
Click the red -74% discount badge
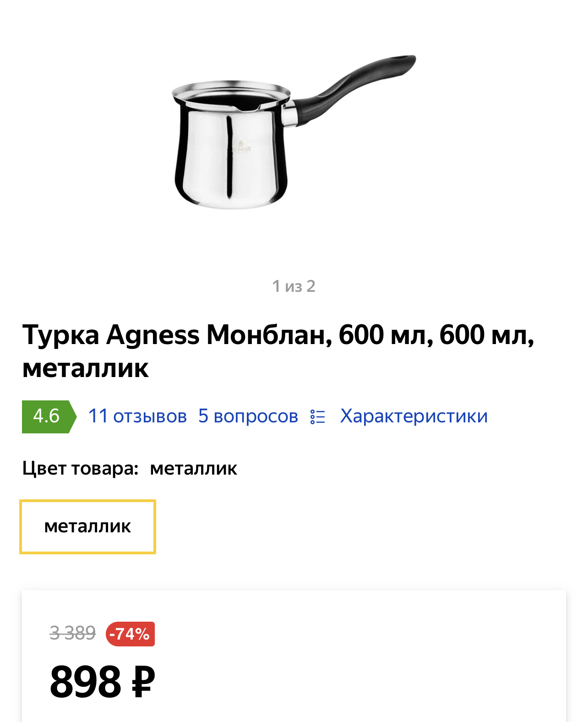130,634
